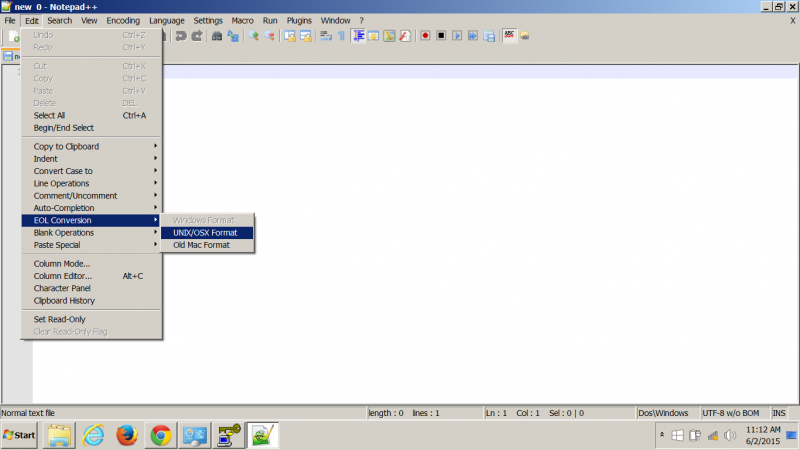This screenshot has height=450, width=800.
Task: Open Internet Explorer from the taskbar
Action: (93, 435)
